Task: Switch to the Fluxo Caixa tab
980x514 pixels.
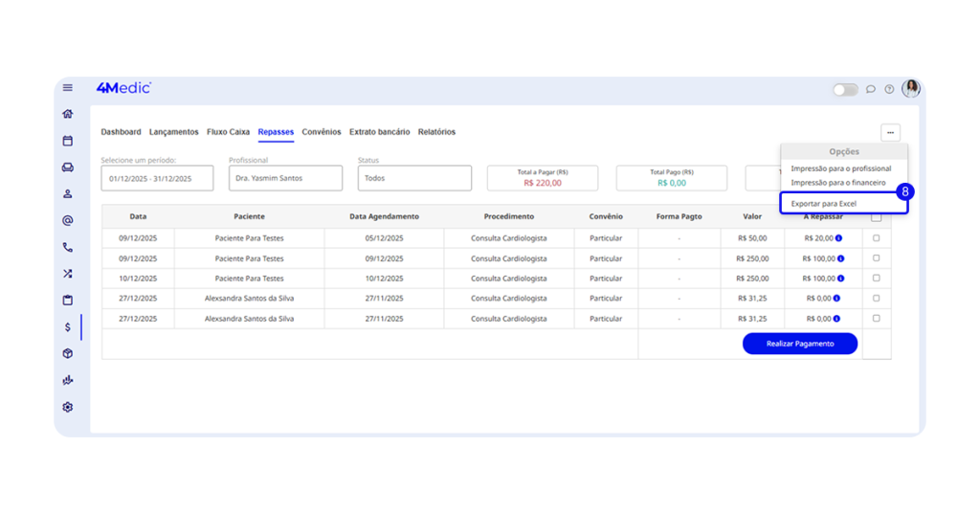Action: tap(228, 132)
